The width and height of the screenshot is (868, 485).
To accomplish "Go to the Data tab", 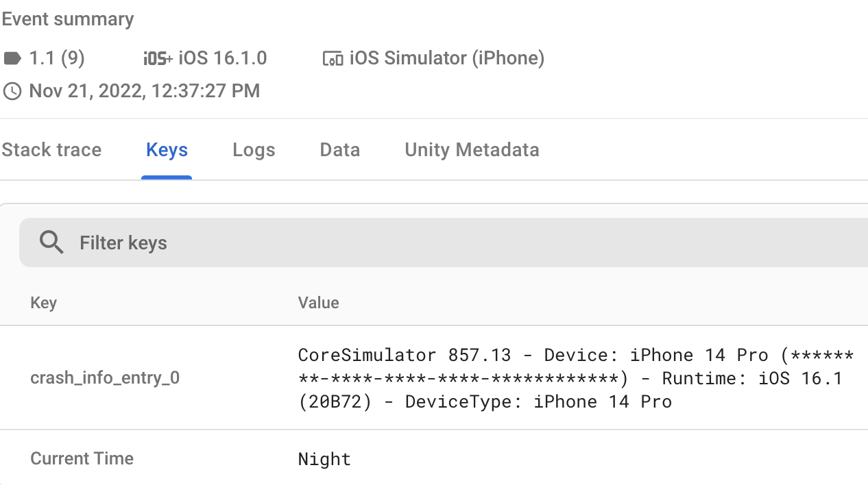I will tap(339, 150).
